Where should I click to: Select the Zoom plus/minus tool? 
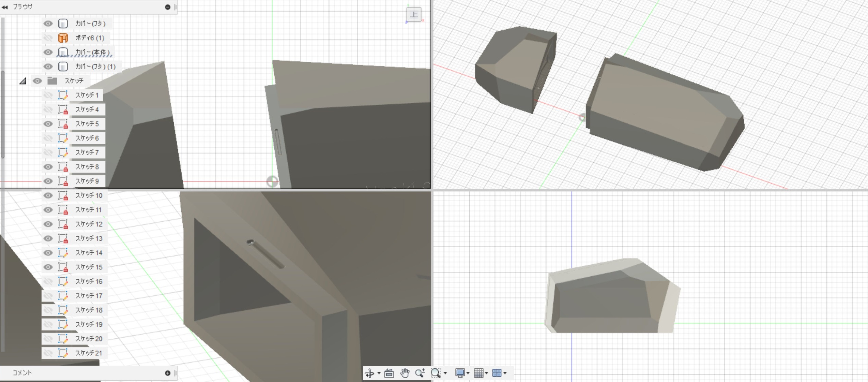tap(420, 373)
